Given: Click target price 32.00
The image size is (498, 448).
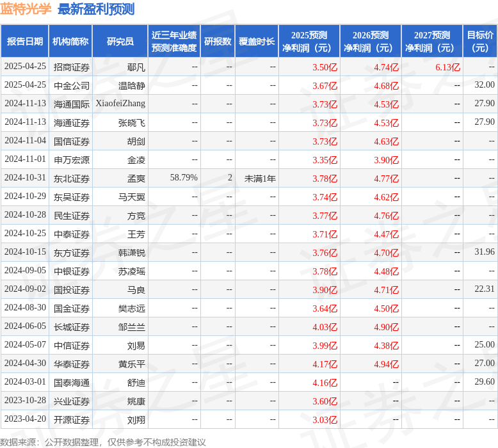Looking at the screenshot, I should coord(485,84).
